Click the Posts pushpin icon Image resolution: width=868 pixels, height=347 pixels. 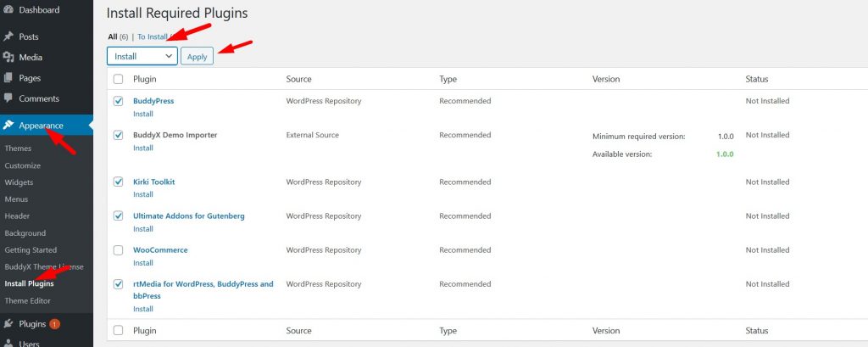click(x=8, y=36)
